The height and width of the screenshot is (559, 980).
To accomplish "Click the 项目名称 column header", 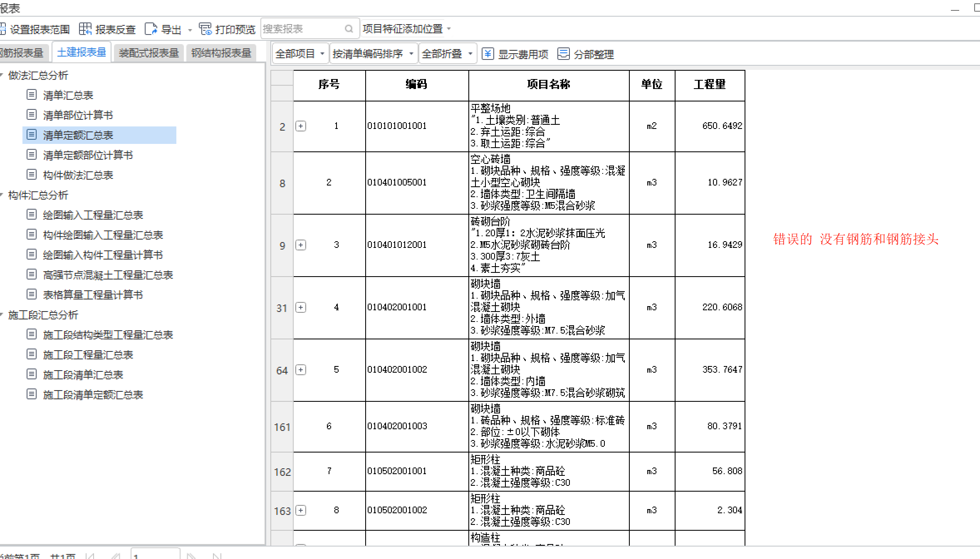I will click(549, 85).
